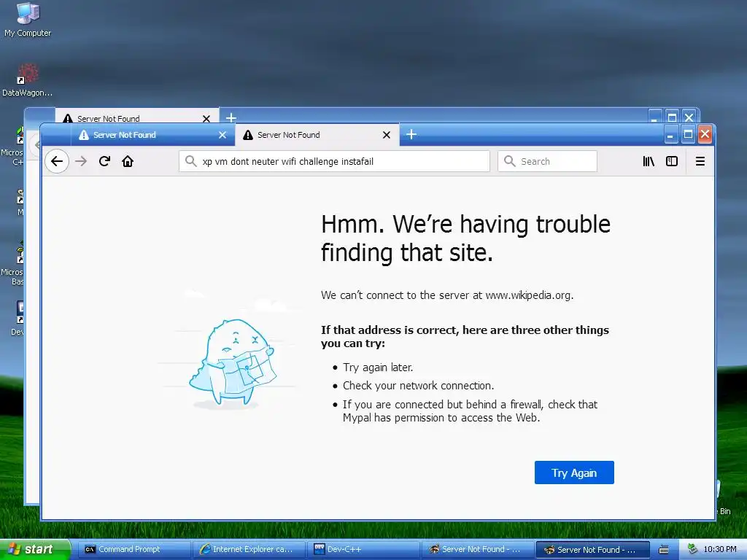This screenshot has width=747, height=560.
Task: Click the www.wikipedia.org text in error message
Action: [528, 295]
